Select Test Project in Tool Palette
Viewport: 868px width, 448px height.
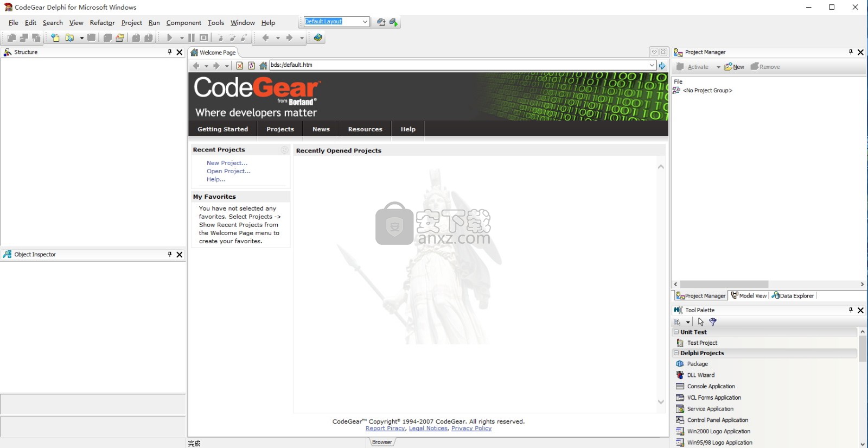(x=702, y=343)
